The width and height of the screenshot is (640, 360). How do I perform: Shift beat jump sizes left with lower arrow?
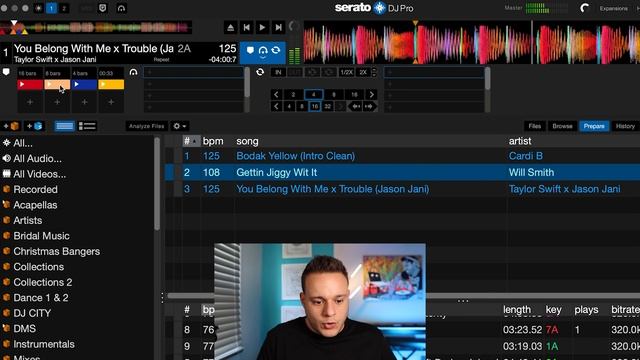276,107
